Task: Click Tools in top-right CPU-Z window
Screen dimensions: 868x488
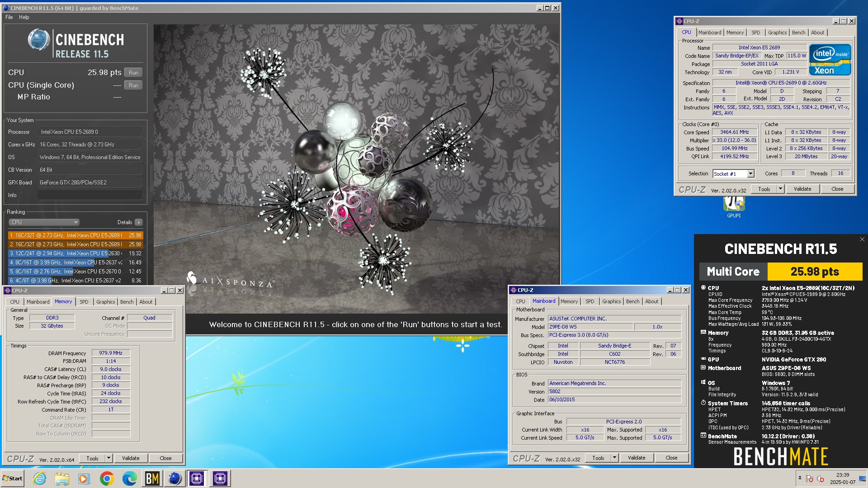Action: pos(764,189)
